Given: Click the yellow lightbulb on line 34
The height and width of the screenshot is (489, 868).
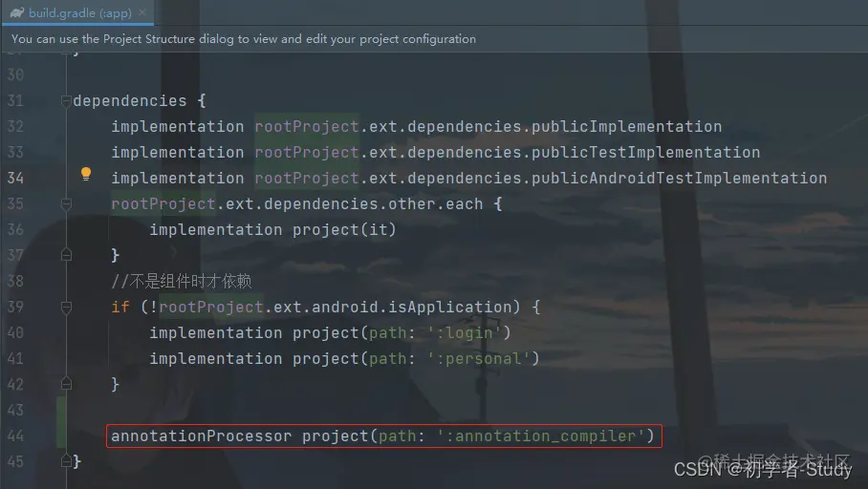Looking at the screenshot, I should [86, 174].
